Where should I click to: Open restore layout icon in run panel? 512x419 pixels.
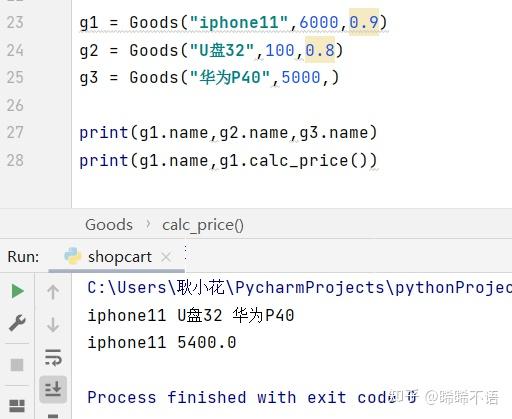point(17,406)
